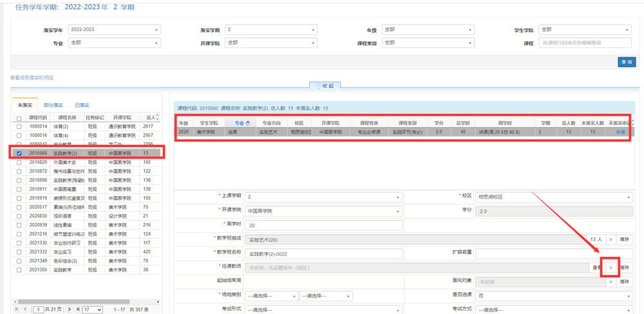The image size is (644, 314).
Task: Click the sort icon on 专业 column header
Action: pos(249,123)
